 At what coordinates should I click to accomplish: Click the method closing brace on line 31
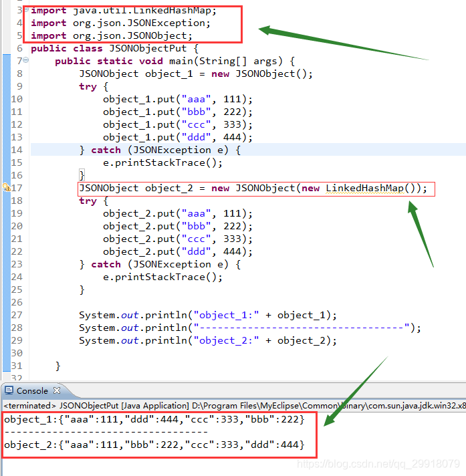point(58,366)
